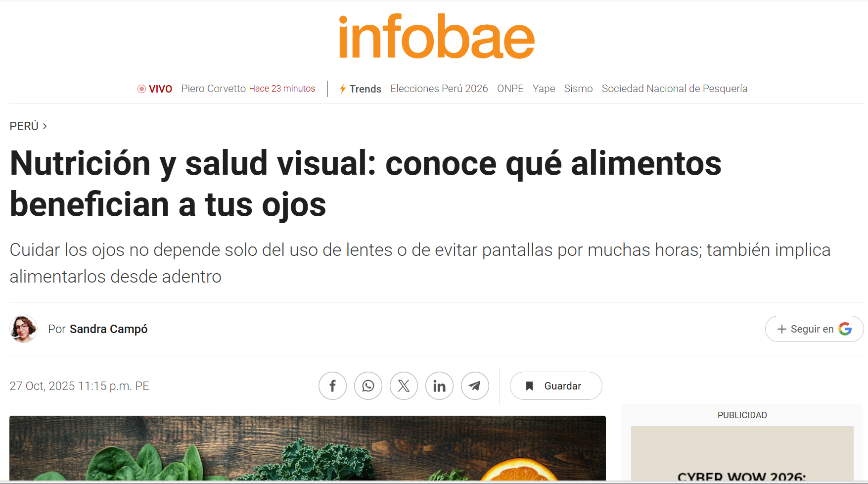Share article via WhatsApp icon
Viewport: 868px width, 484px height.
pyautogui.click(x=368, y=386)
